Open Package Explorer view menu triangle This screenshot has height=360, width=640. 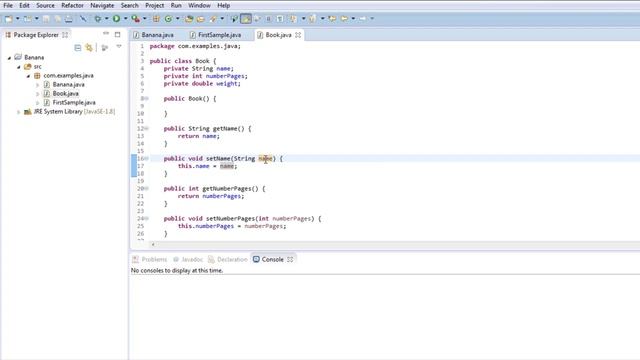coord(119,47)
